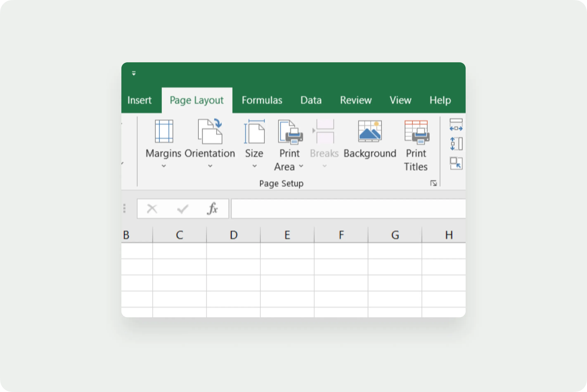Open the Review ribbon tab
Viewport: 587px width, 392px height.
355,100
